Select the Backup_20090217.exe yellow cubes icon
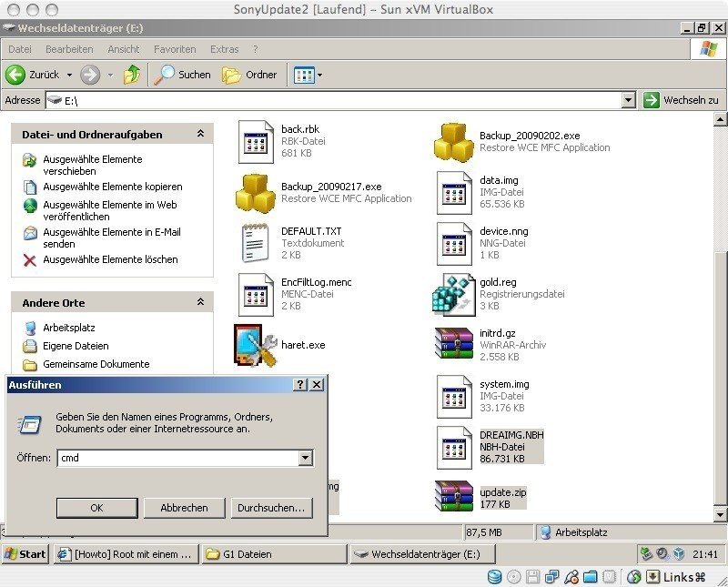The width and height of the screenshot is (728, 587). point(256,193)
